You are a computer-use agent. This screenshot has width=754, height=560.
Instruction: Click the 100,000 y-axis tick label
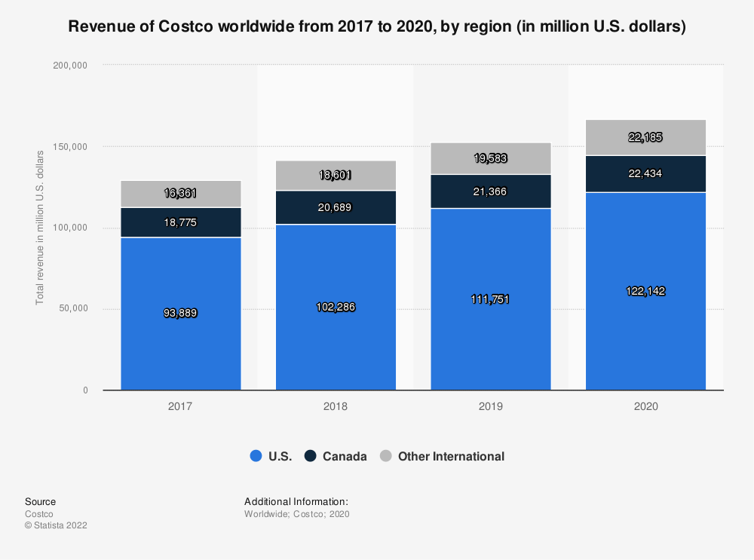[70, 228]
